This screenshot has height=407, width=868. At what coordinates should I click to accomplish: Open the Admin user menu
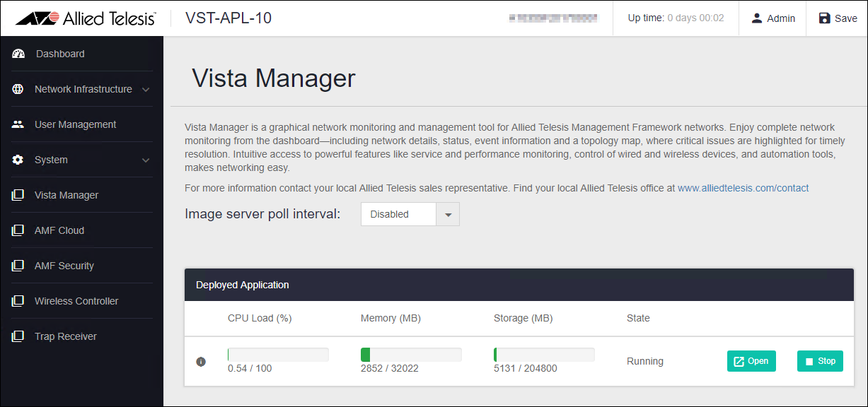coord(773,18)
